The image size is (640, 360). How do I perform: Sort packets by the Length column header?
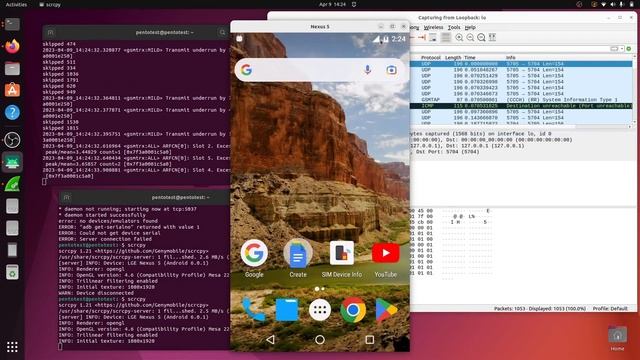coord(453,58)
